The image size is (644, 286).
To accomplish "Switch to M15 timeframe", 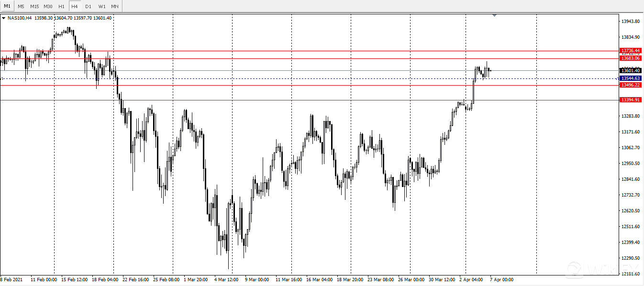I will (x=34, y=6).
